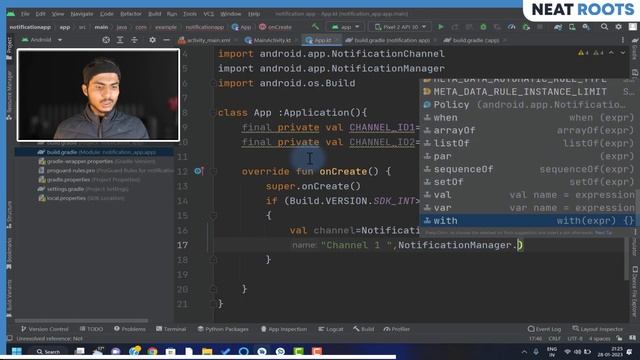Click the 'onCreate' breadcrumb in navigation bar
The image size is (640, 360).
(x=276, y=27)
